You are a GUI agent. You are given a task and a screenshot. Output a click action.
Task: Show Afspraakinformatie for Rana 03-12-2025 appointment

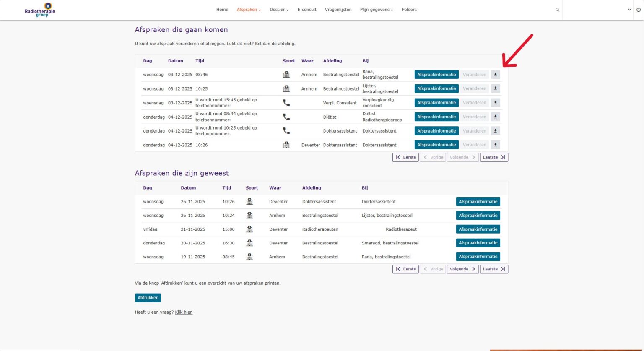point(436,75)
